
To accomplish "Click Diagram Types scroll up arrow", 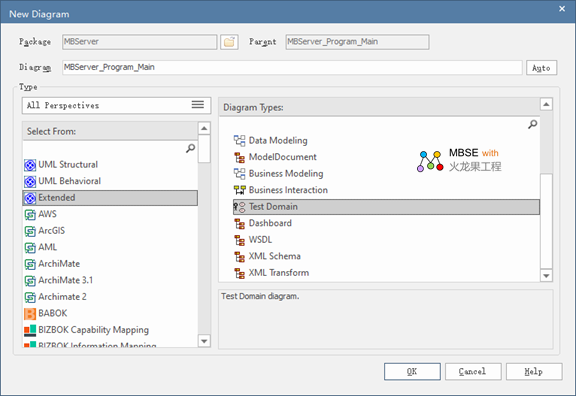I will click(546, 105).
